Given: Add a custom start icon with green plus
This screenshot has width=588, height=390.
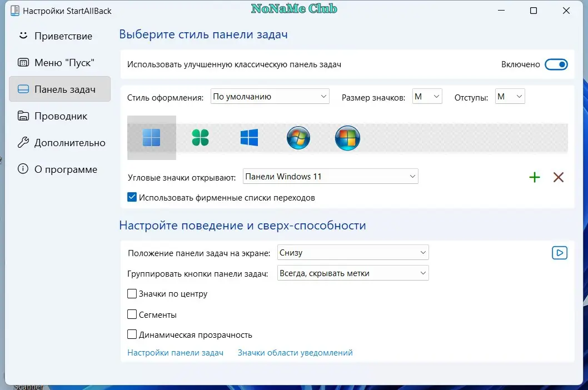Looking at the screenshot, I should [x=535, y=177].
